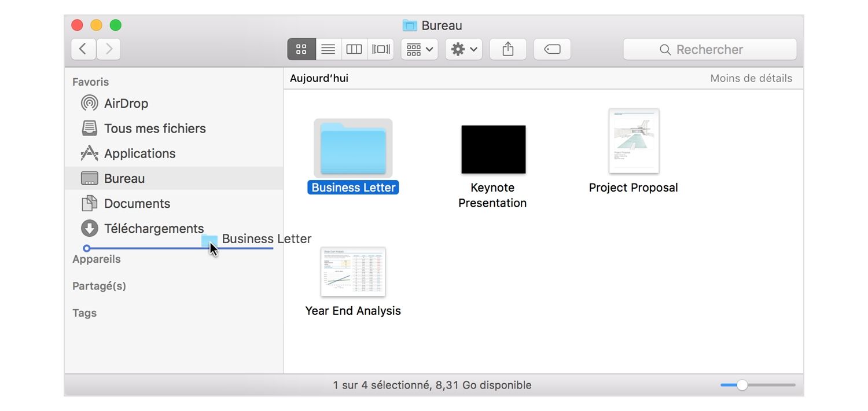Image resolution: width=868 pixels, height=411 pixels.
Task: Switch to Cover Flow view
Action: pyautogui.click(x=381, y=49)
